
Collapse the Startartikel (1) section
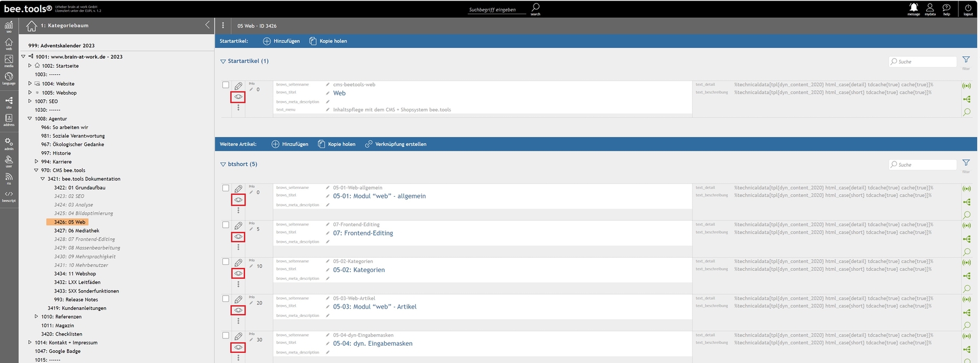point(223,61)
